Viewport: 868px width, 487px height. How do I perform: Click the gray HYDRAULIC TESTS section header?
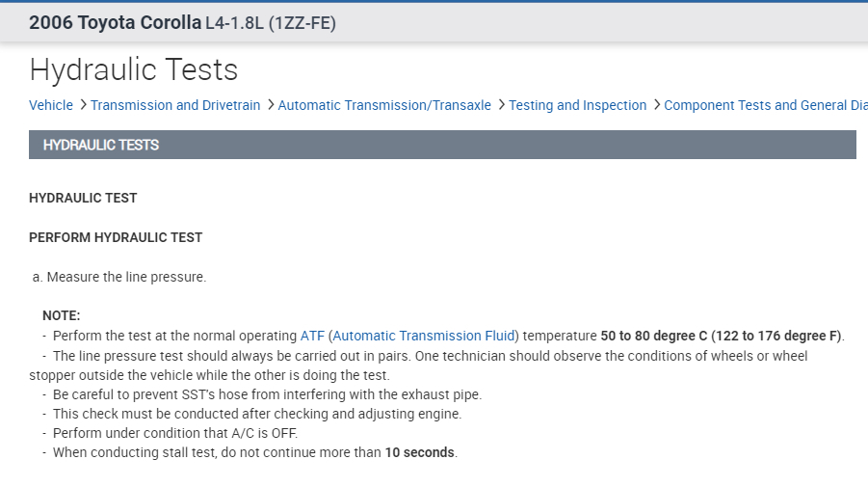click(442, 145)
